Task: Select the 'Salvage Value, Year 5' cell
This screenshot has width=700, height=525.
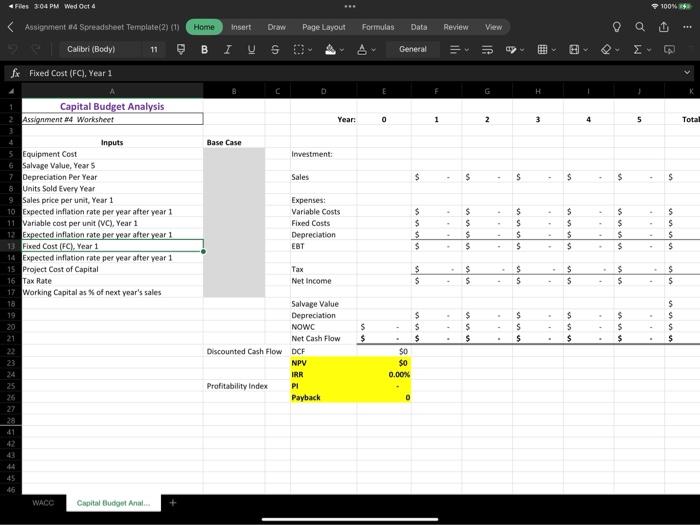Action: pos(112,166)
